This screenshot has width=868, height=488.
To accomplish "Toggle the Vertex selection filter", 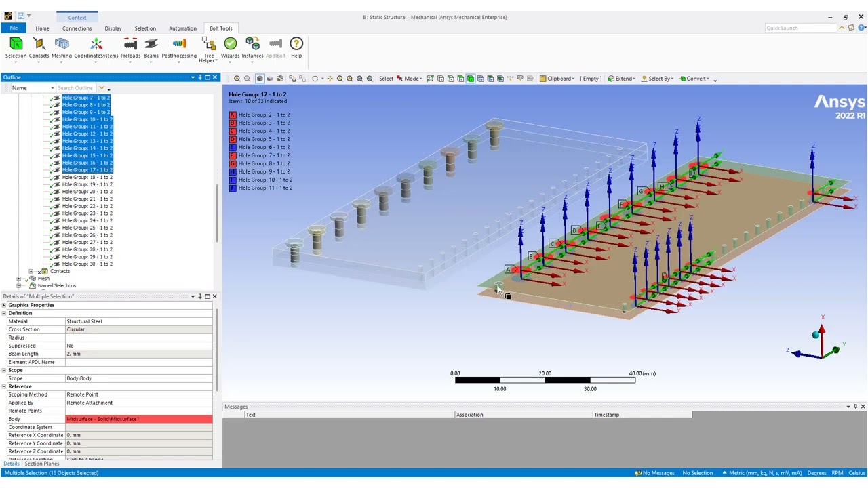I will click(441, 79).
